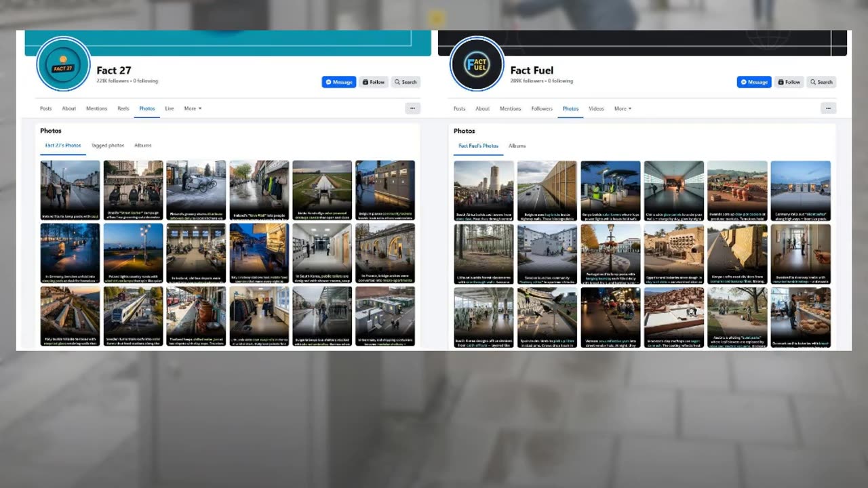
Task: Open Mentions tab on Fact Fuel
Action: [x=510, y=108]
